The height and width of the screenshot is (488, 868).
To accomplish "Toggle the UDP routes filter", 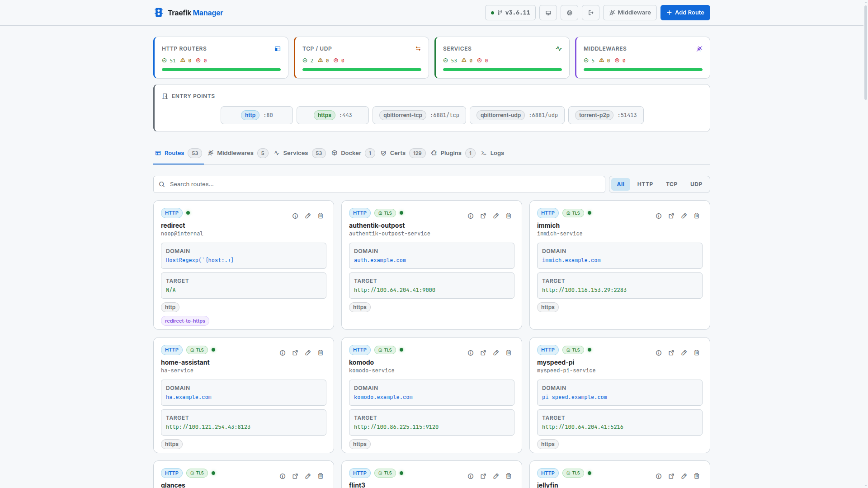I will 696,184.
